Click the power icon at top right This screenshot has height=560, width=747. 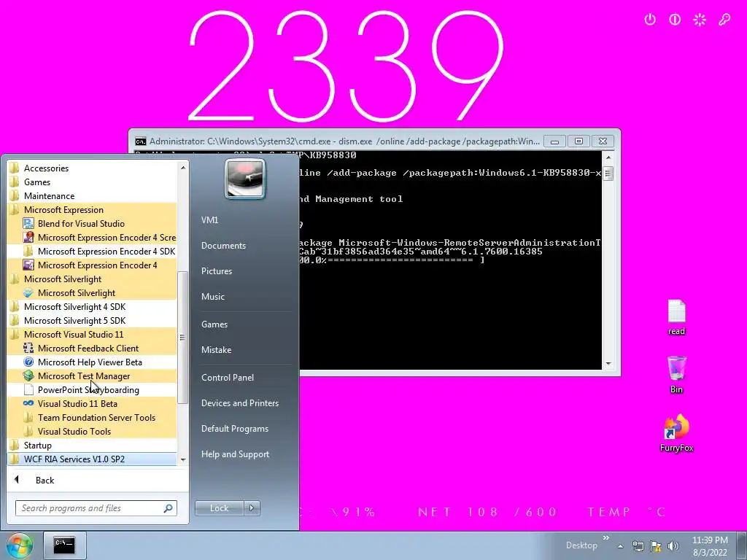pyautogui.click(x=650, y=20)
